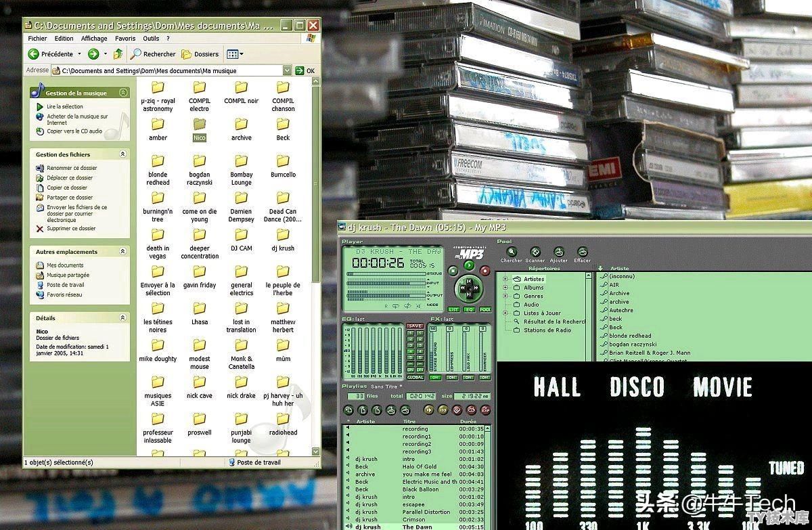Click Copier vers le CD audio link
Screen dimensions: 812x530
[x=69, y=131]
